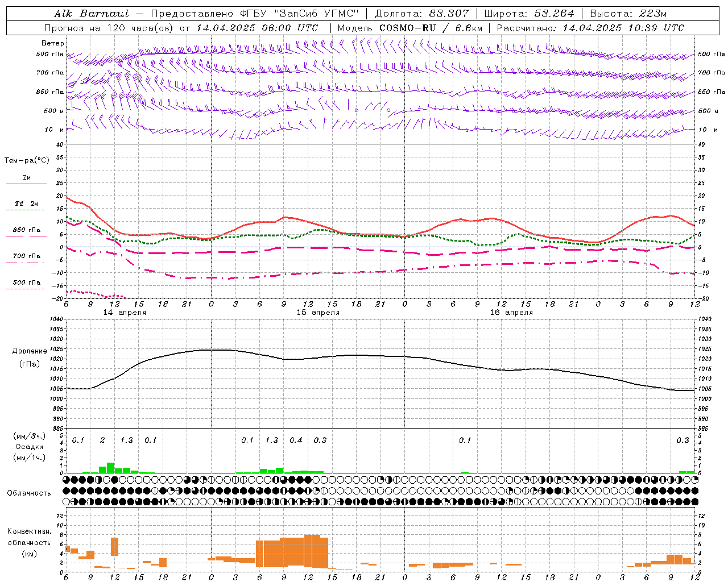Click the tallest green precipitation bar on 14 April
The image size is (728, 582).
(111, 468)
